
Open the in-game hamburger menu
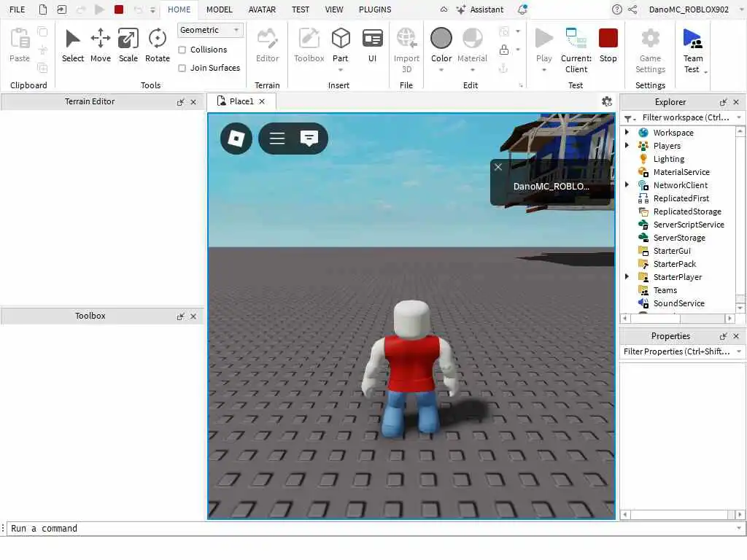click(x=276, y=139)
